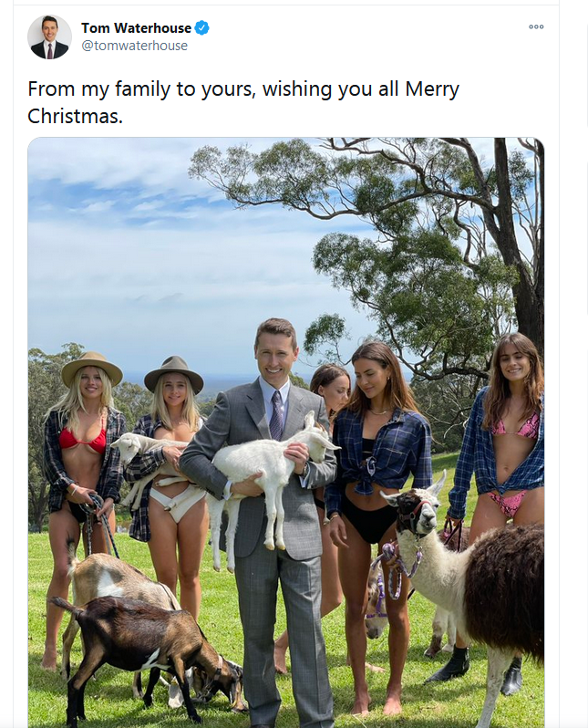Open the attached photo on the suited man's face
Screen dimensions: 588x728
tap(275, 349)
